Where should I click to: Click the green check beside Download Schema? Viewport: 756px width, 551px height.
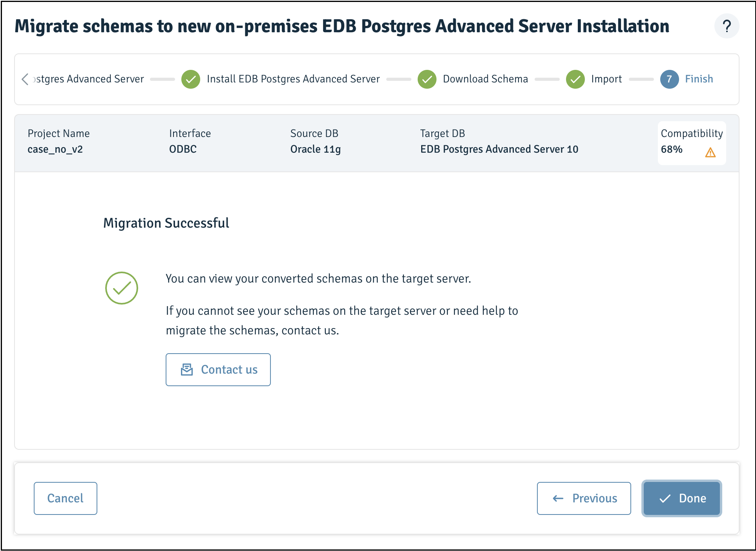pos(427,79)
